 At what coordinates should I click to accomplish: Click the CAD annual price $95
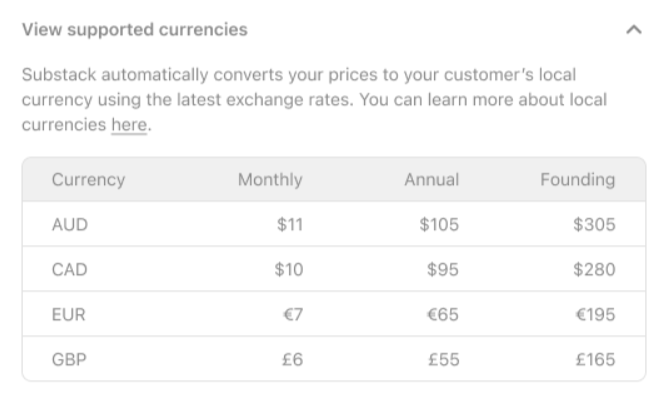pyautogui.click(x=442, y=270)
